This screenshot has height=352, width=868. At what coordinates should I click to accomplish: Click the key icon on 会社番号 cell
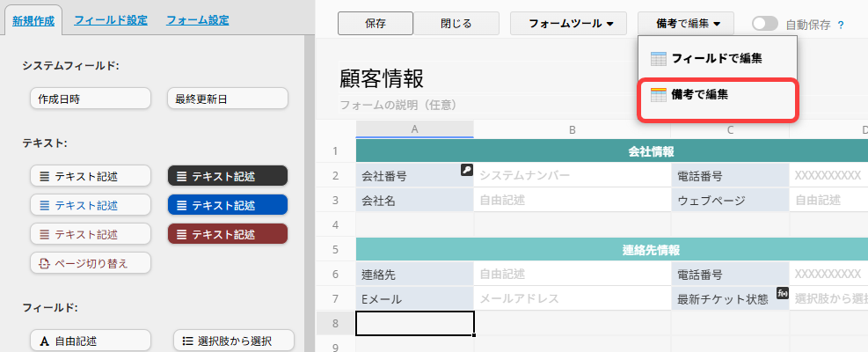click(467, 170)
